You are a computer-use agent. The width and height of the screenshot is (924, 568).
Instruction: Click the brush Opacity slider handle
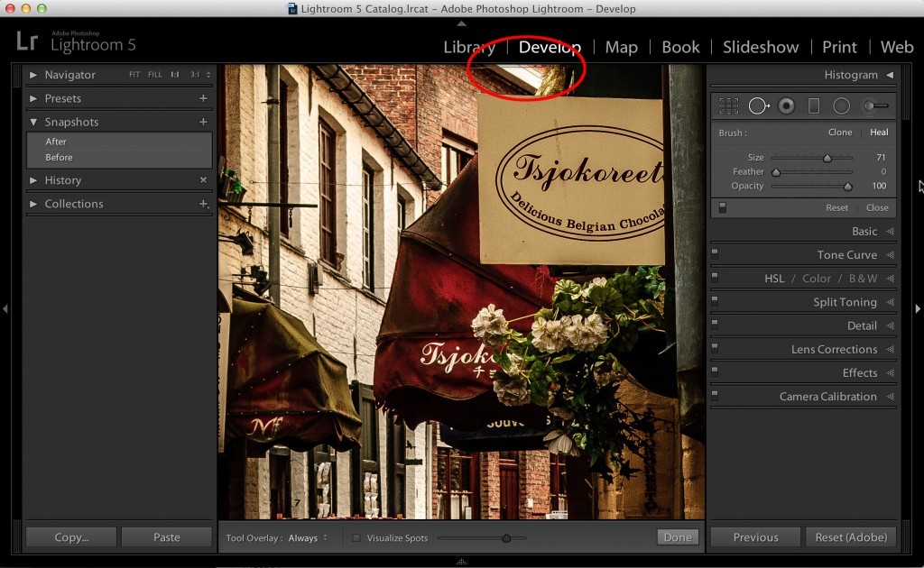847,186
